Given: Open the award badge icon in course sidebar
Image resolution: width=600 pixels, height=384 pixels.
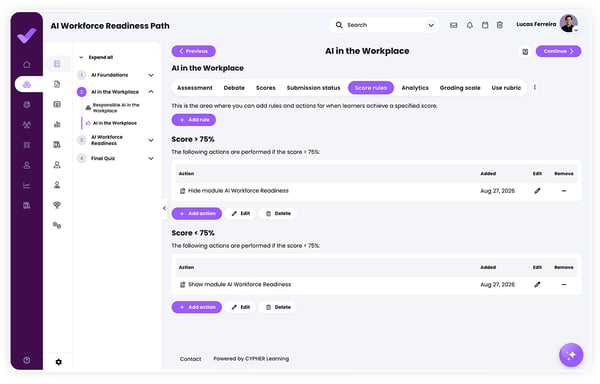Looking at the screenshot, I should tap(57, 205).
